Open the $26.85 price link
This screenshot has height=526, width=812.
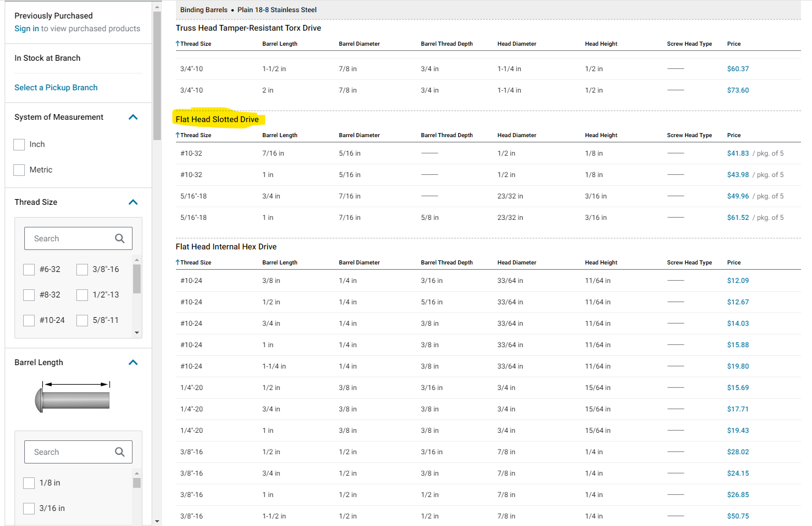coord(738,495)
